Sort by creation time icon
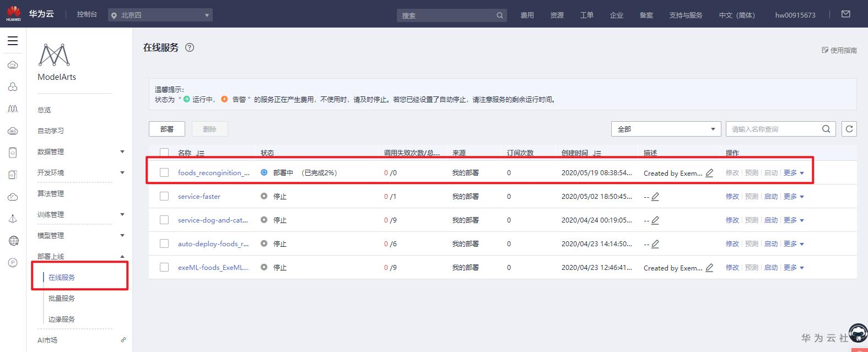 [x=597, y=153]
